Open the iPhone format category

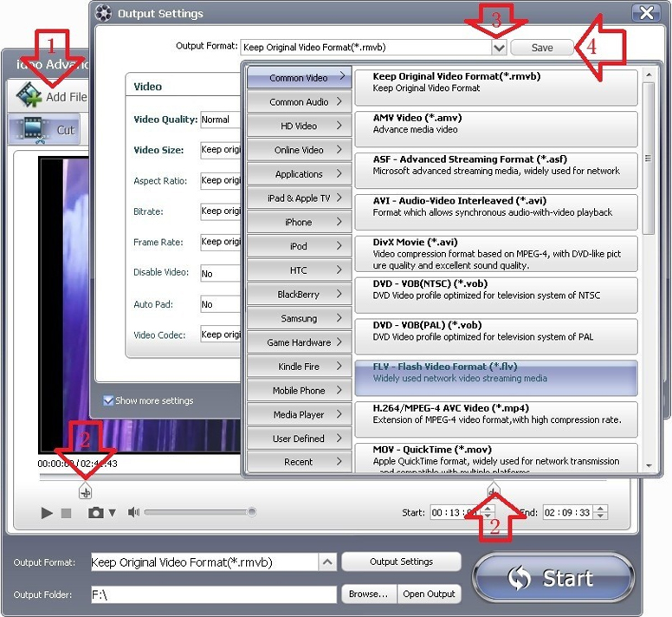tap(299, 222)
